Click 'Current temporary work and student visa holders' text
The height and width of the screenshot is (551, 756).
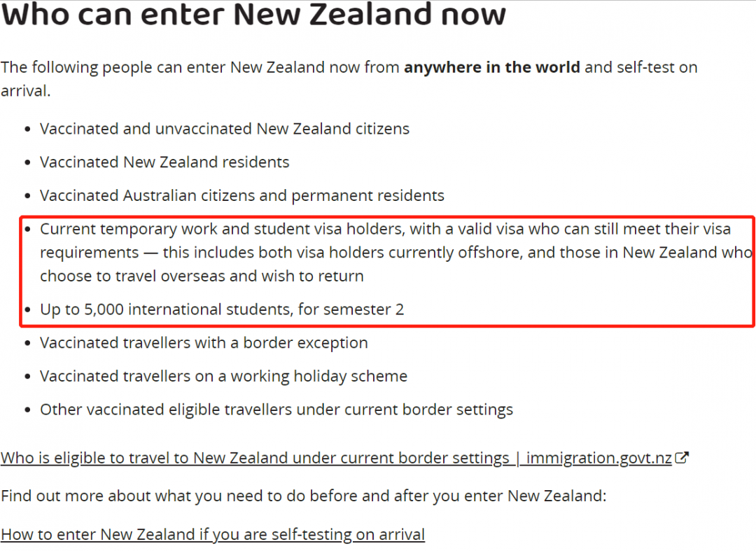pyautogui.click(x=222, y=228)
